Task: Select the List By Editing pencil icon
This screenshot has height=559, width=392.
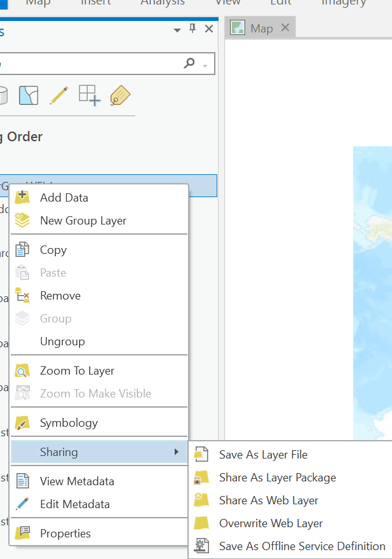Action: pos(59,96)
